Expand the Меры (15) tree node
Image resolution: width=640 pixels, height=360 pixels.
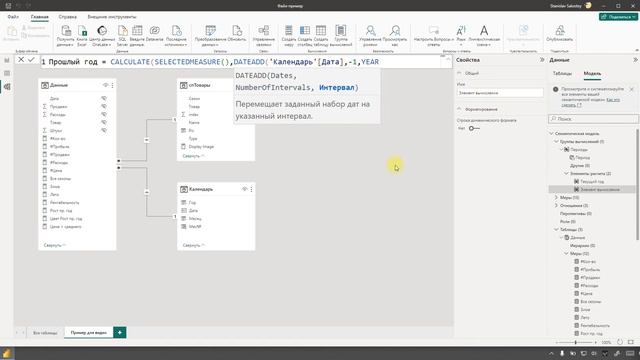[556, 198]
